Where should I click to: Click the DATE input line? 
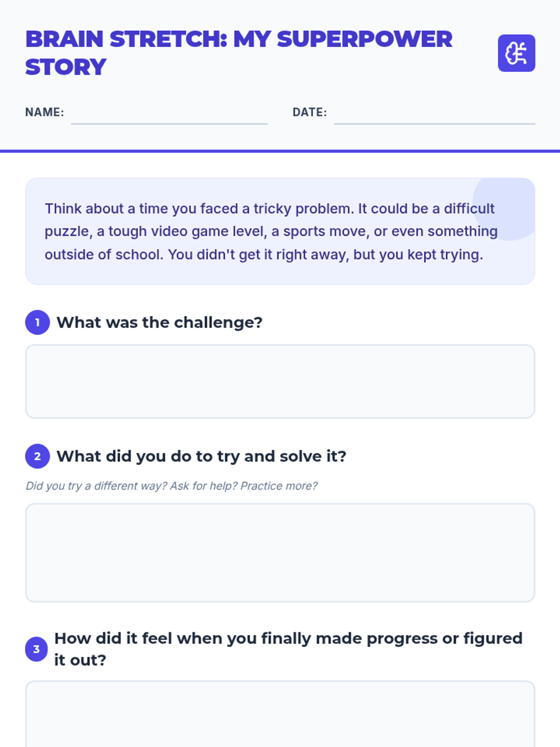point(434,117)
